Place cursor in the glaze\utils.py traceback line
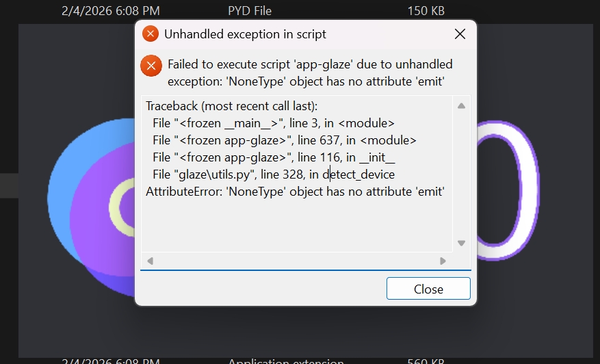Screen dimensions: 600x364 click(x=274, y=174)
